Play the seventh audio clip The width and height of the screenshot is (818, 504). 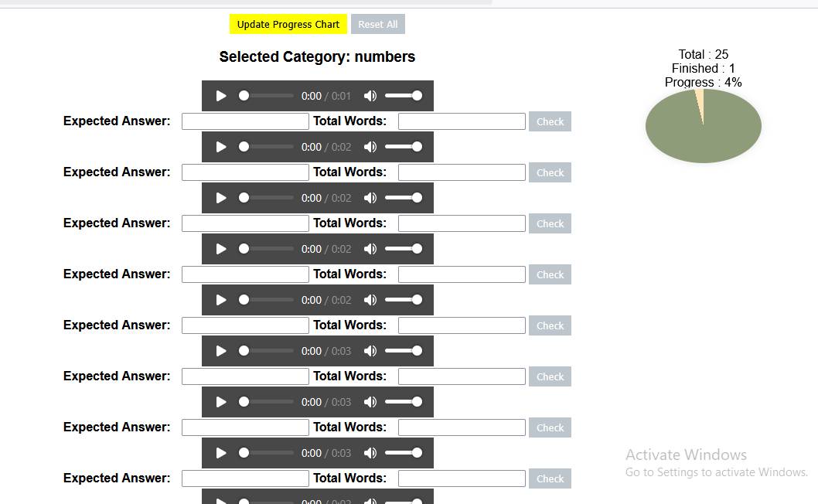click(221, 402)
